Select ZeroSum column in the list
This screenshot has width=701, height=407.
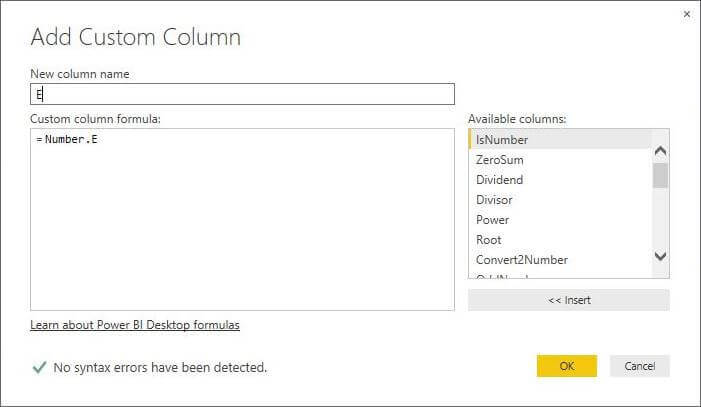500,160
